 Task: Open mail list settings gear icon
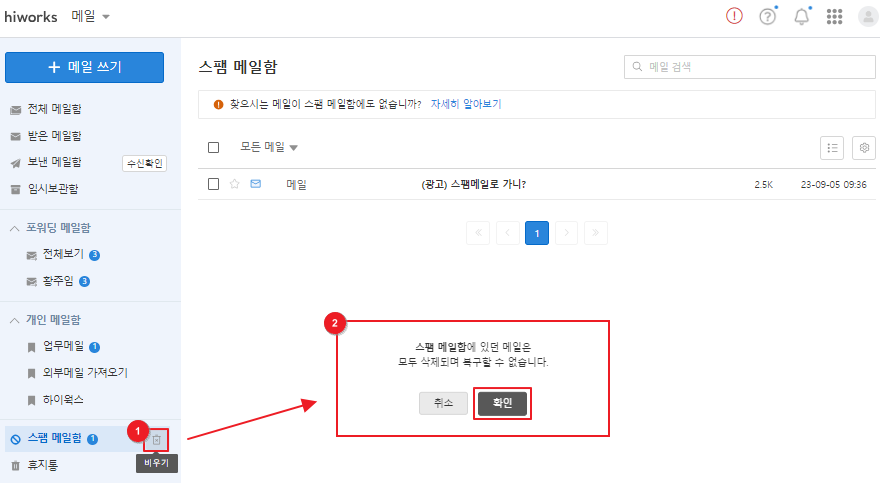point(863,147)
